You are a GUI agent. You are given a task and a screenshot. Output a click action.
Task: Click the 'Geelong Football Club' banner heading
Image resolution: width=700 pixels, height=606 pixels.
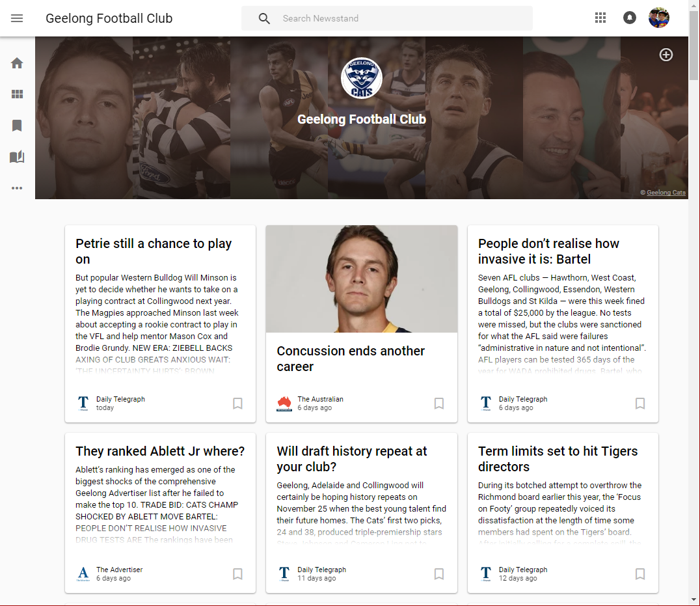coord(362,119)
